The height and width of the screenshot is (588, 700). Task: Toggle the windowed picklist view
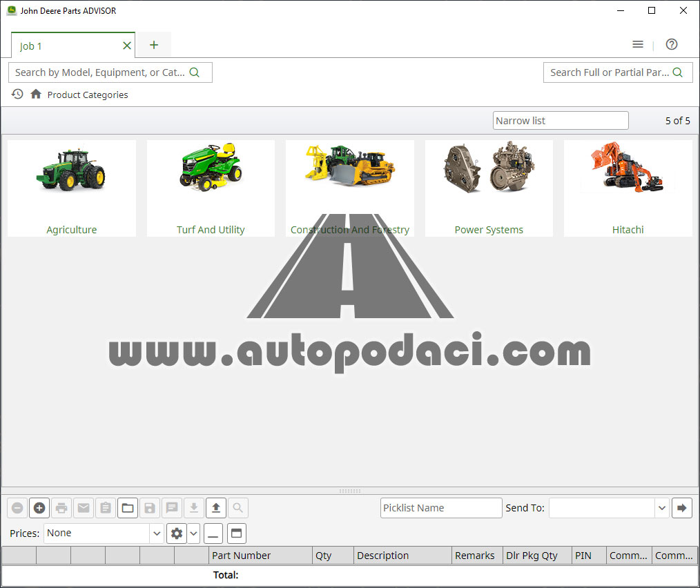(x=235, y=533)
